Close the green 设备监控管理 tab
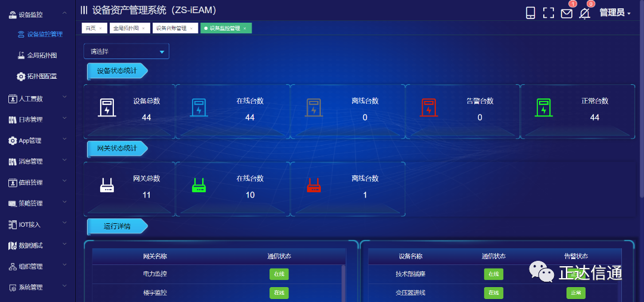644x302 pixels. point(245,29)
